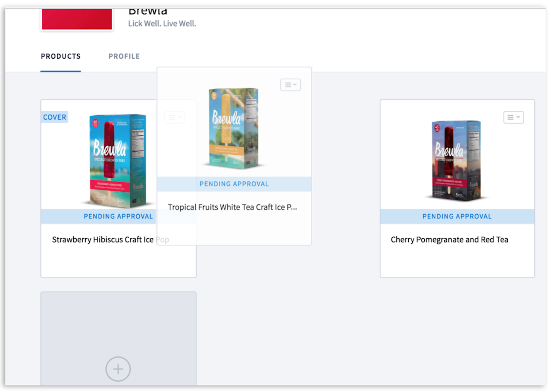Select the PRODUCTS tab
This screenshot has width=551, height=392.
pyautogui.click(x=61, y=56)
